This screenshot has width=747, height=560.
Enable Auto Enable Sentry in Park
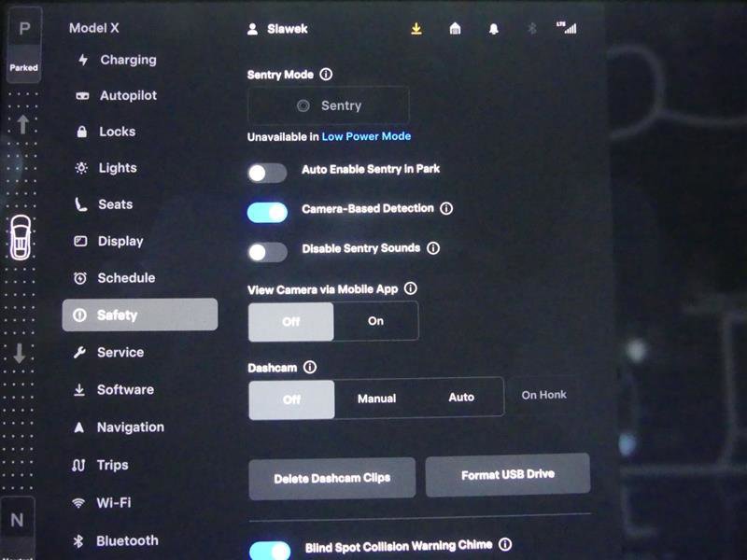click(267, 173)
